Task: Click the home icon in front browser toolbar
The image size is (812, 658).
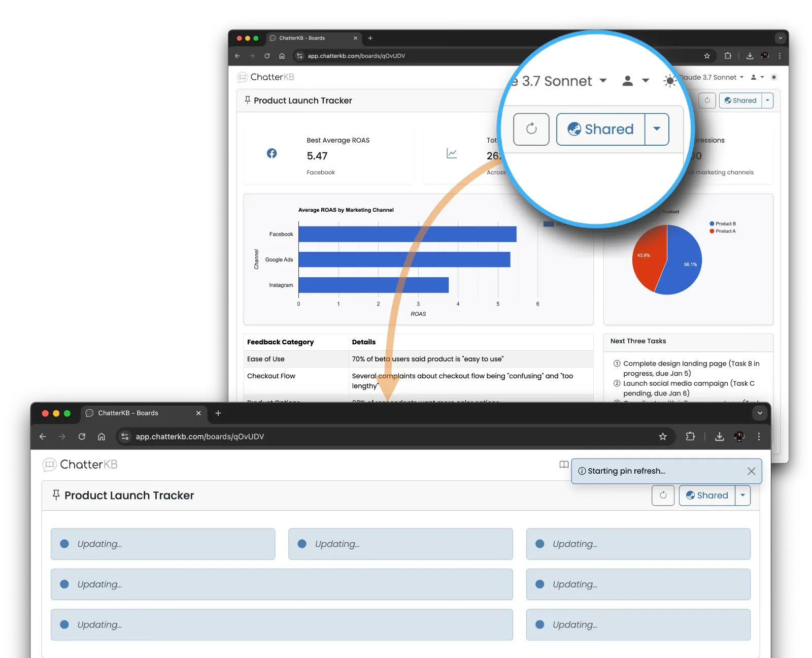Action: (x=101, y=437)
